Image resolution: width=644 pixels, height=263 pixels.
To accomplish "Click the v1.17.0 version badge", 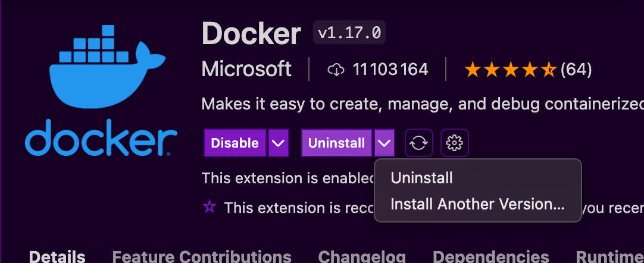I will coord(349,33).
